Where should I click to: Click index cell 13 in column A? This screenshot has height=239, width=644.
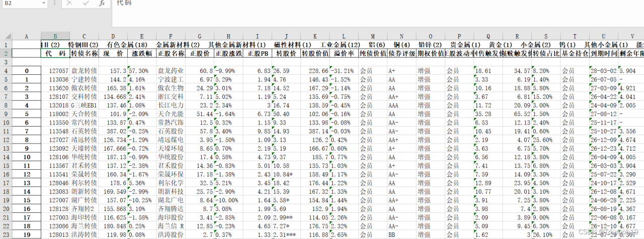click(x=26, y=183)
